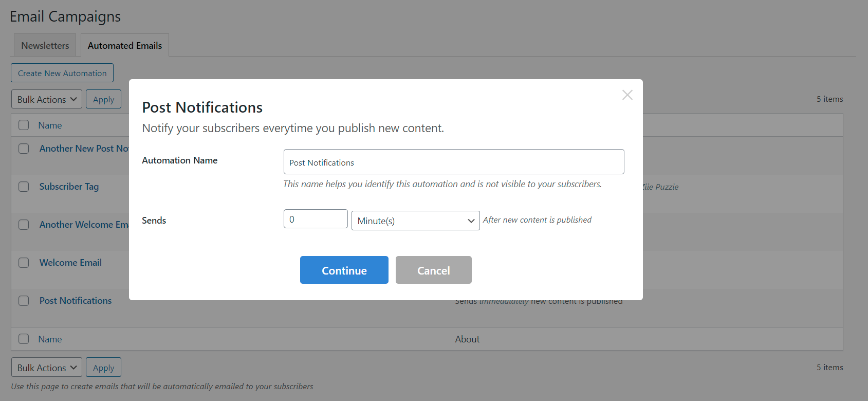Expand the bottom Bulk Actions dropdown
The image size is (868, 401).
coord(46,368)
